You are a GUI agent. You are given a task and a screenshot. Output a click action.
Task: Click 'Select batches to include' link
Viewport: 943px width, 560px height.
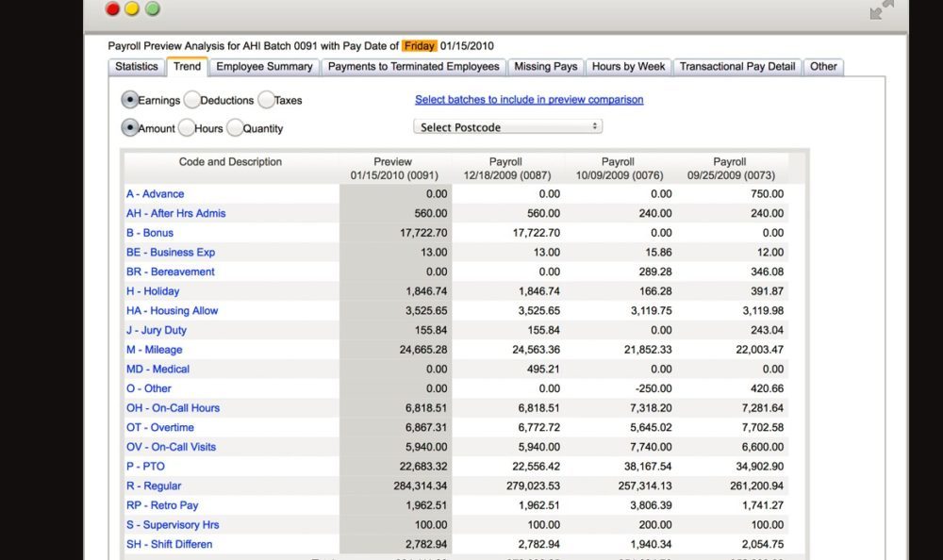coord(529,99)
